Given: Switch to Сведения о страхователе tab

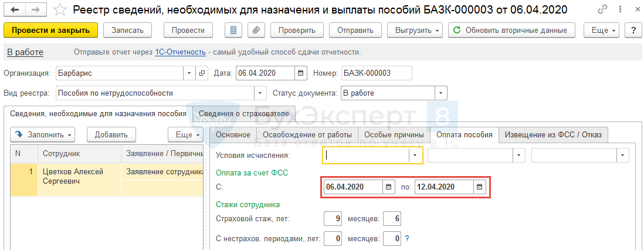Looking at the screenshot, I should [x=243, y=113].
